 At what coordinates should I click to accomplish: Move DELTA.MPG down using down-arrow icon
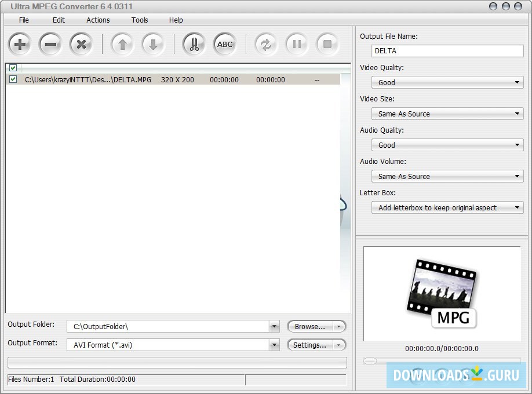coord(153,43)
